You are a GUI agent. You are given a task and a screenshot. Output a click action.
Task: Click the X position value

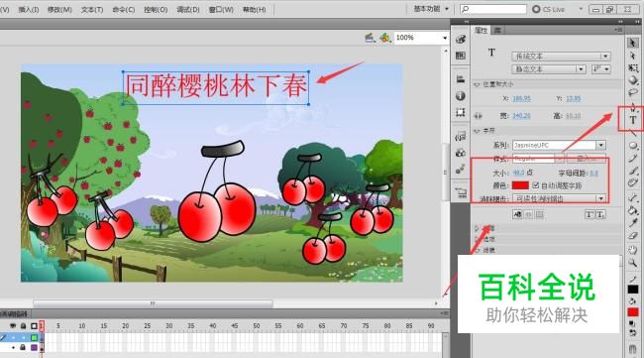point(521,98)
